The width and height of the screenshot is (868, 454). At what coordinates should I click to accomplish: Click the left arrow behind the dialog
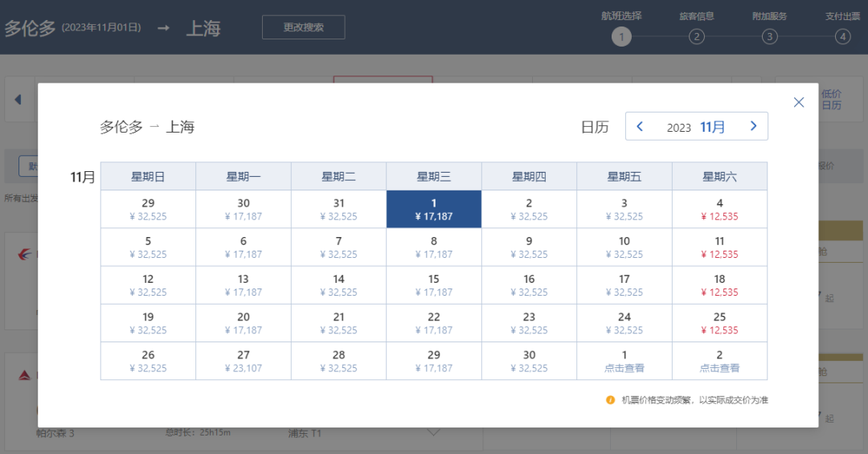18,100
